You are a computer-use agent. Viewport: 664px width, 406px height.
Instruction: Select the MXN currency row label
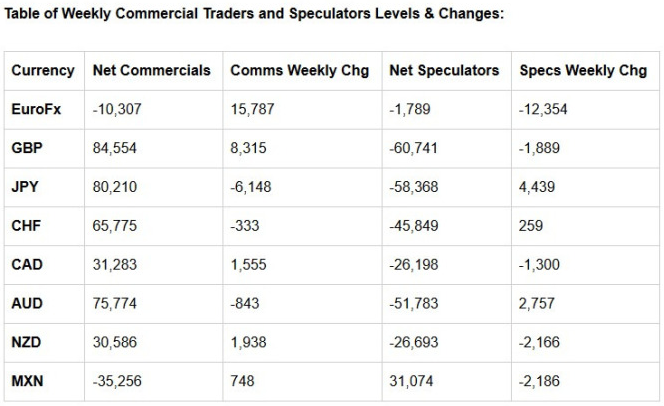27,381
